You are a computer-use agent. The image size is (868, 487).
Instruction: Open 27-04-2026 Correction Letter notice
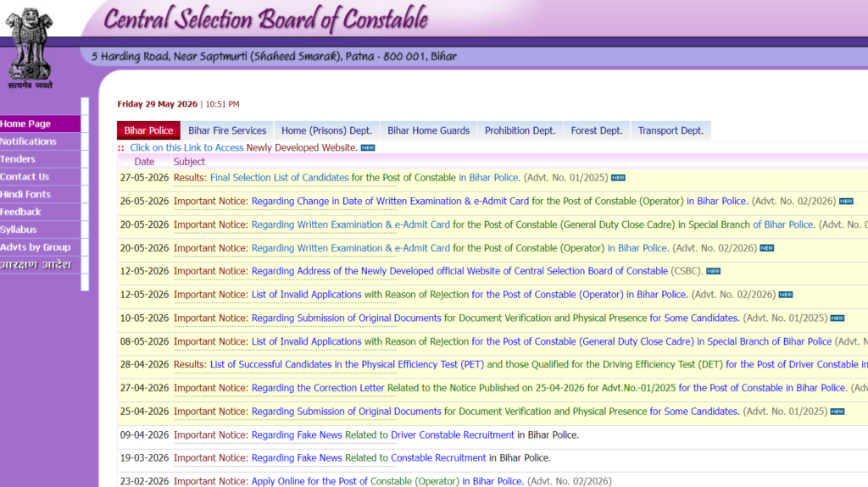549,388
